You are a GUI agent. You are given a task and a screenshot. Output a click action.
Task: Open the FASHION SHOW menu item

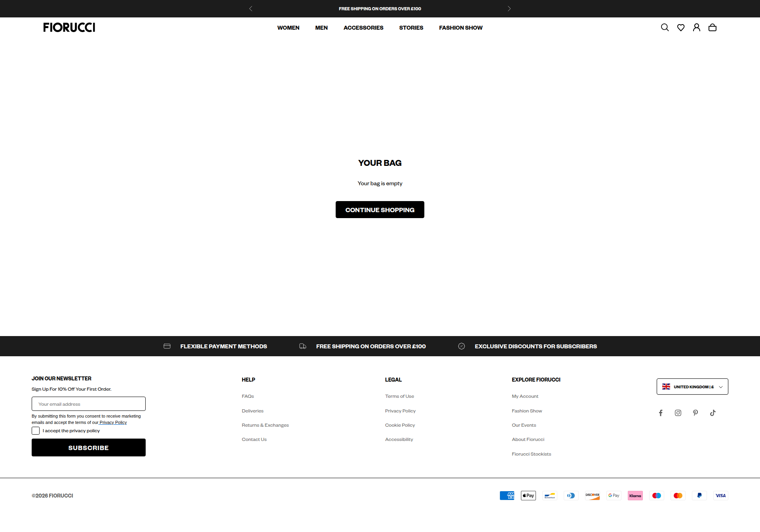click(460, 27)
